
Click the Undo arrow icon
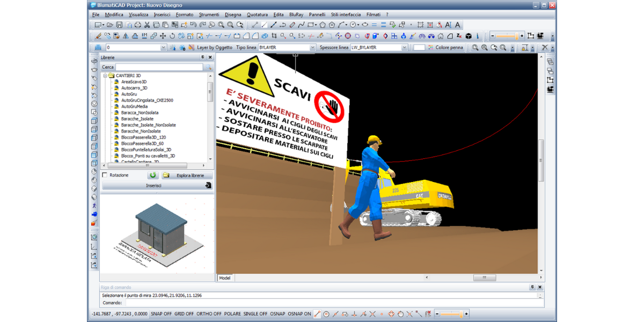193,25
